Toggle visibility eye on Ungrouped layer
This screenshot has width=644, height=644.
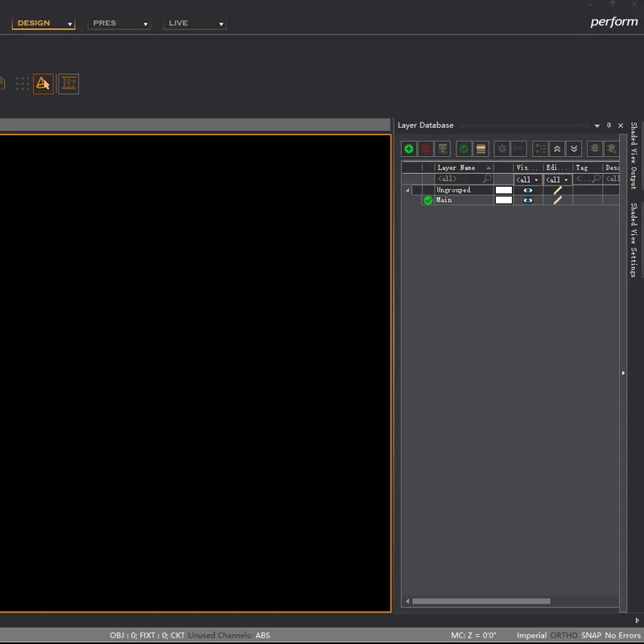527,190
